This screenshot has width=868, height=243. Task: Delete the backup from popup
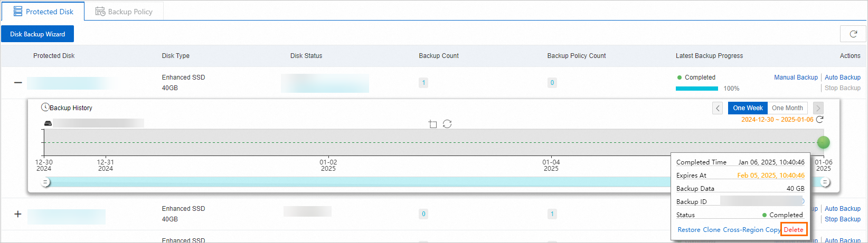click(794, 230)
